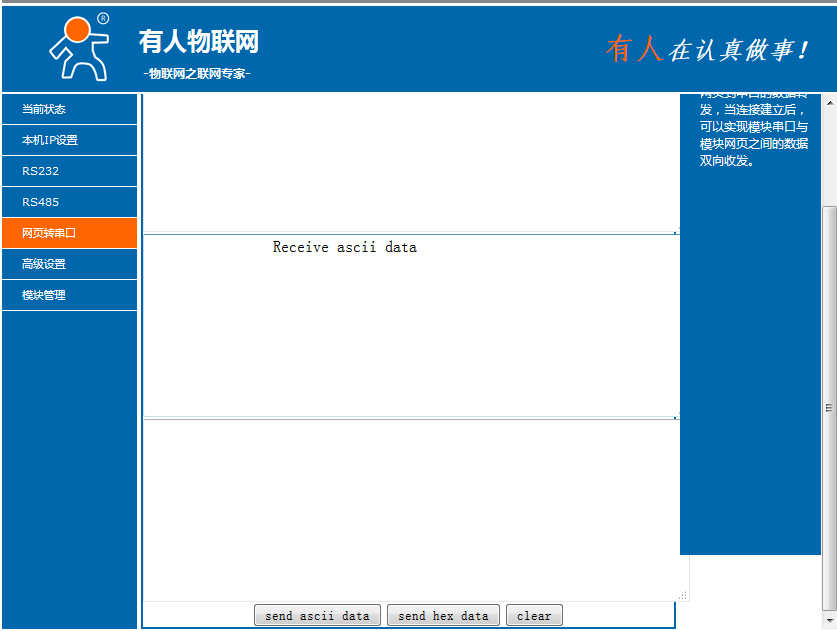The width and height of the screenshot is (837, 631).
Task: Click the text area resize grip
Action: click(683, 595)
